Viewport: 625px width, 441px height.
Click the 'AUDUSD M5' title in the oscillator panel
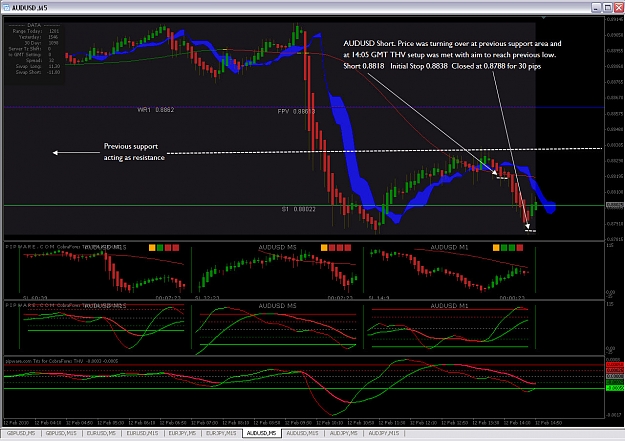point(277,306)
